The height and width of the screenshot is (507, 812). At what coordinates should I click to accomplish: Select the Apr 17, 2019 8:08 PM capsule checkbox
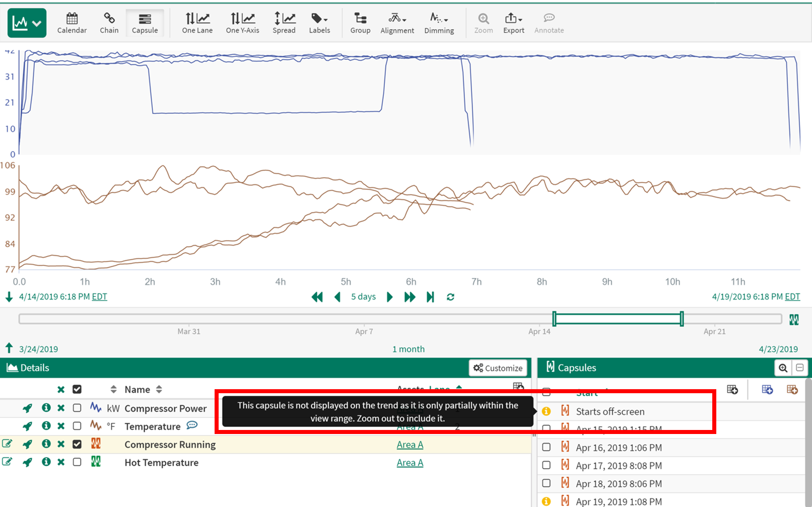547,466
